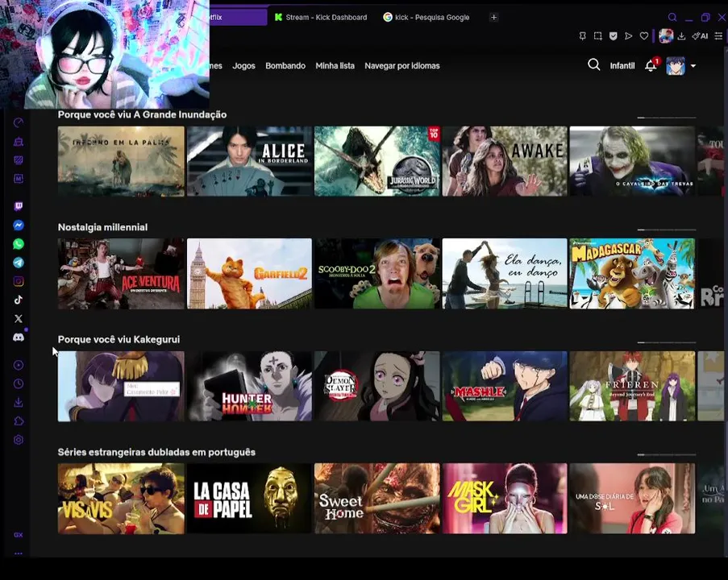Open Discord in the sidebar

(18, 338)
